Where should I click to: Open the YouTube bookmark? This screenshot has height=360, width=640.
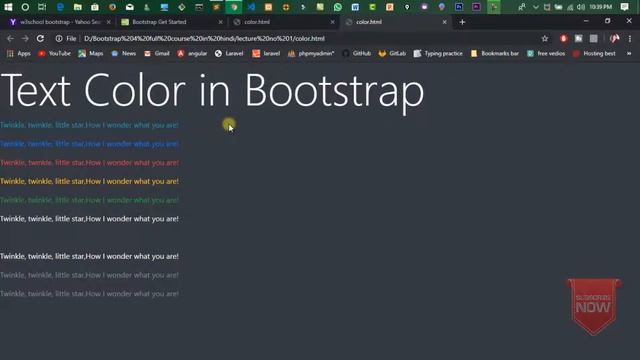pyautogui.click(x=54, y=53)
